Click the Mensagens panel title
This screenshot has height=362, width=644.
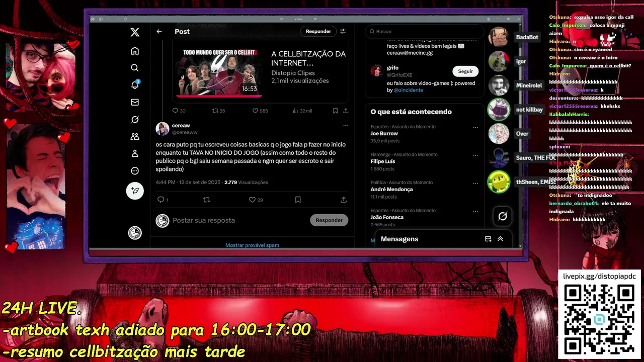pos(399,239)
